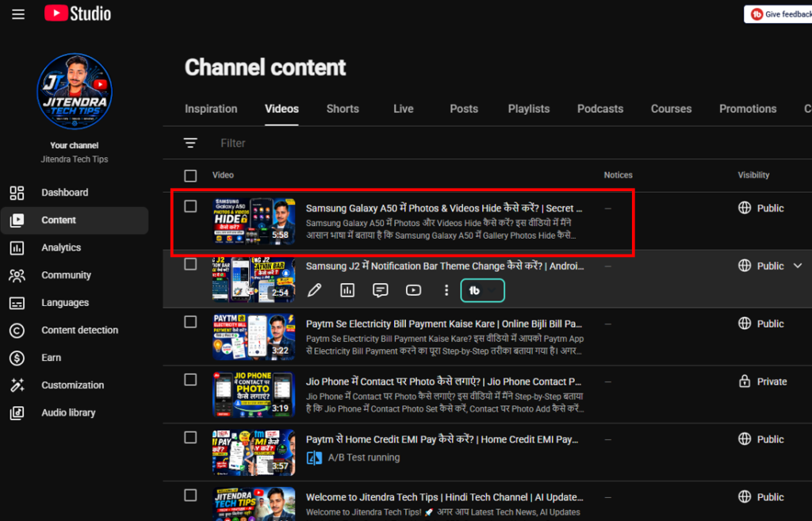
Task: Go to the Posts tab
Action: point(463,109)
